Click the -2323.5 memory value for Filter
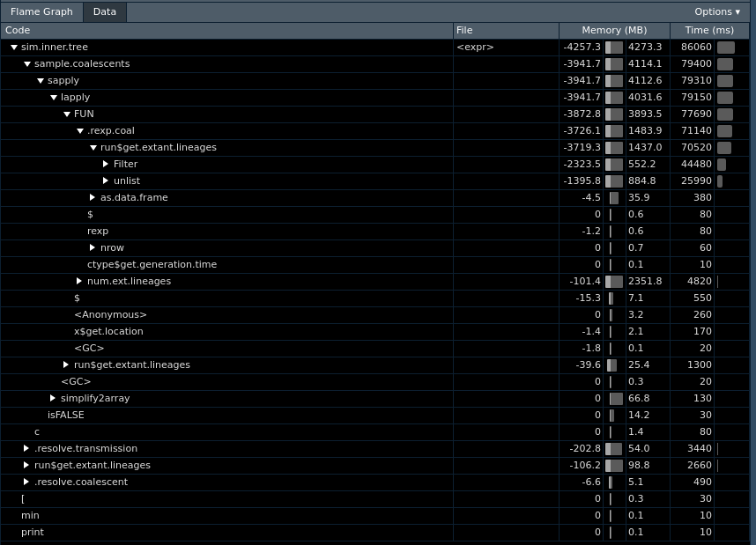756x545 pixels. pyautogui.click(x=582, y=165)
